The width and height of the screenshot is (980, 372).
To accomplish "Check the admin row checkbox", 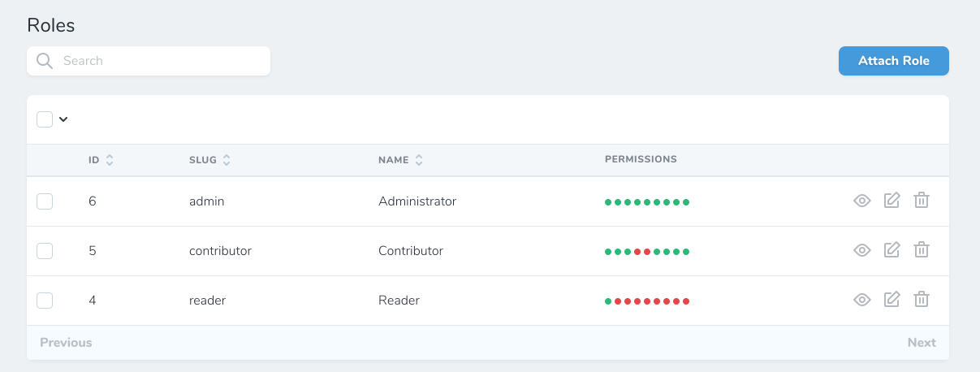I will click(x=45, y=201).
